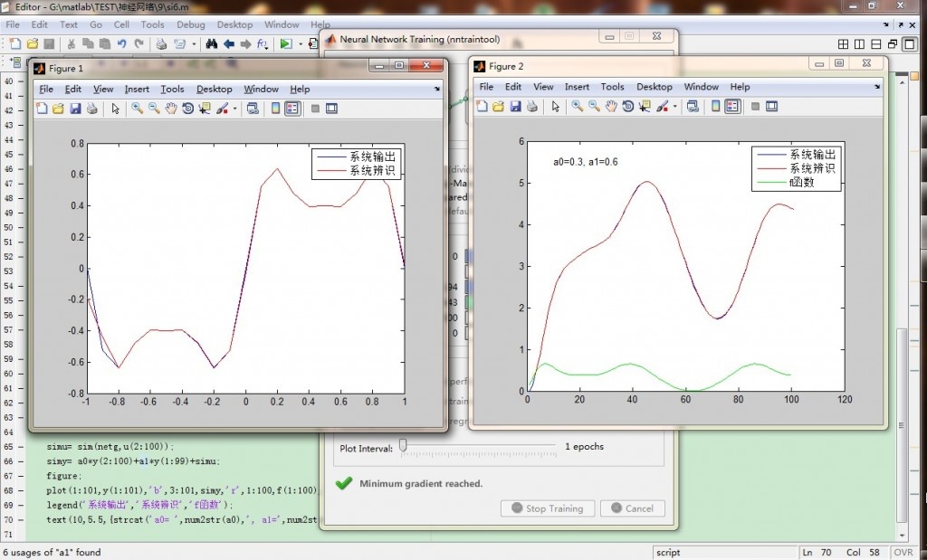Print Figure 1 from its toolbar
The image size is (927, 560).
pyautogui.click(x=92, y=109)
